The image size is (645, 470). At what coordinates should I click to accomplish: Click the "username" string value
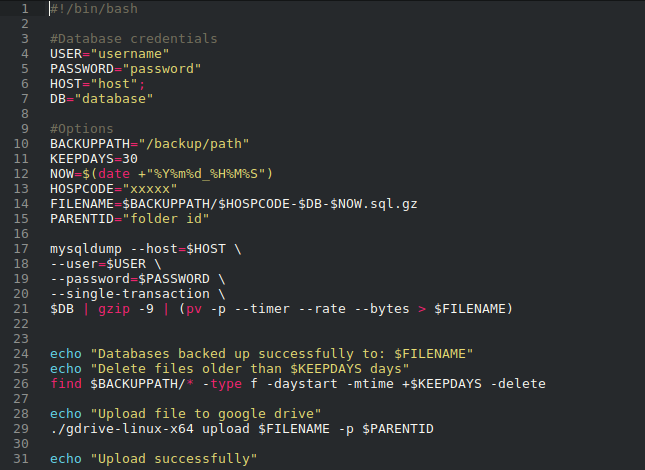[x=130, y=54]
